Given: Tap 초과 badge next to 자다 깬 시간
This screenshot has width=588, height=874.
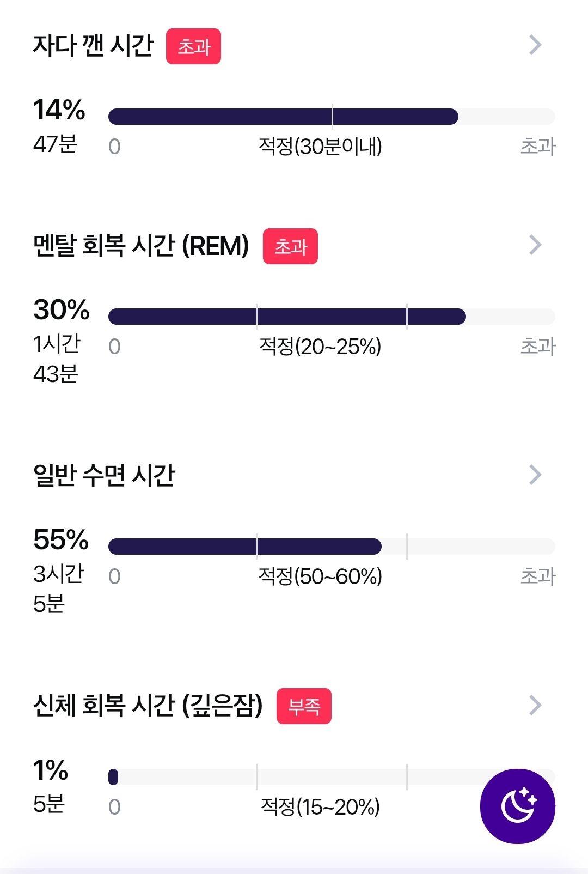Looking at the screenshot, I should point(193,46).
